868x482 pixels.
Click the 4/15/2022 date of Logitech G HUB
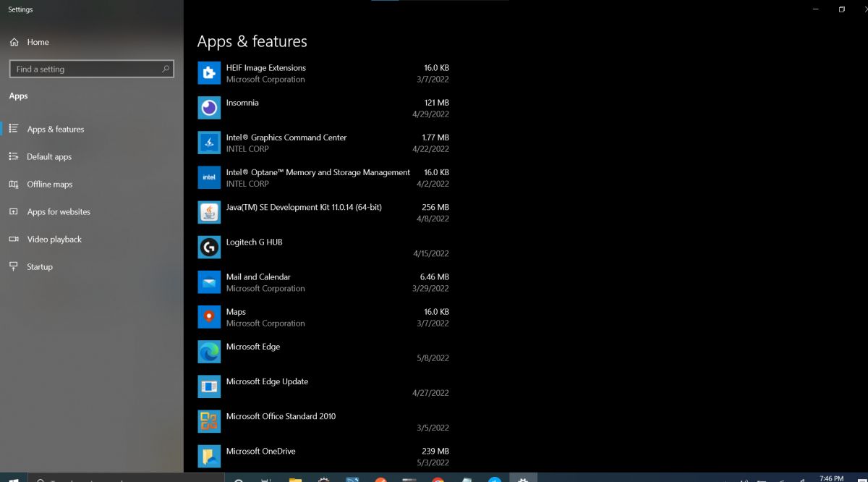(x=431, y=253)
